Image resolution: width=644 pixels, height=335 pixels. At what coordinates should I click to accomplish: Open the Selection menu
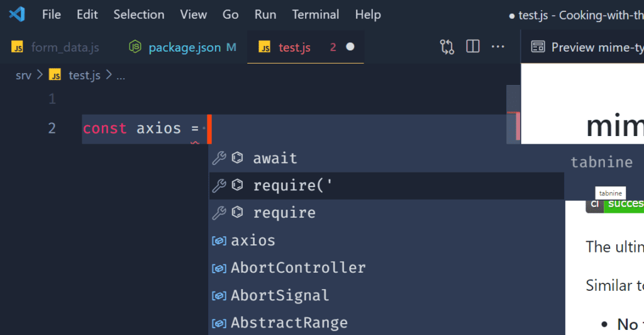click(x=139, y=14)
